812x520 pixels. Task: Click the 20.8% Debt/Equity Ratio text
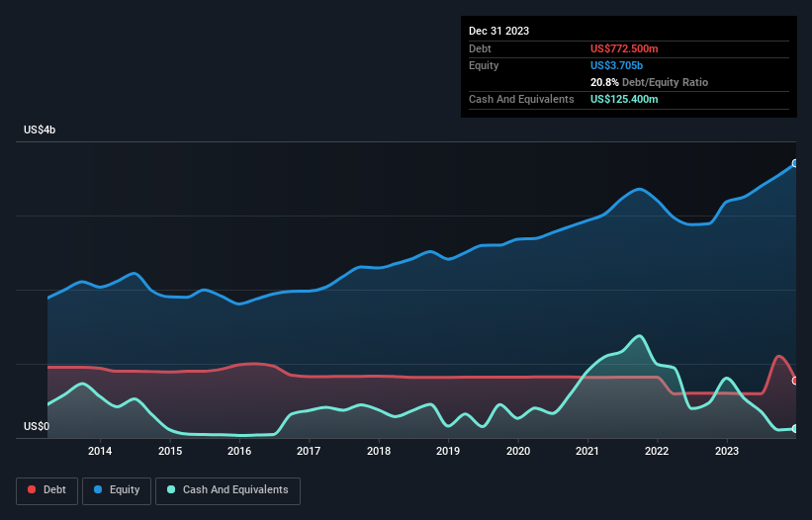click(x=649, y=82)
